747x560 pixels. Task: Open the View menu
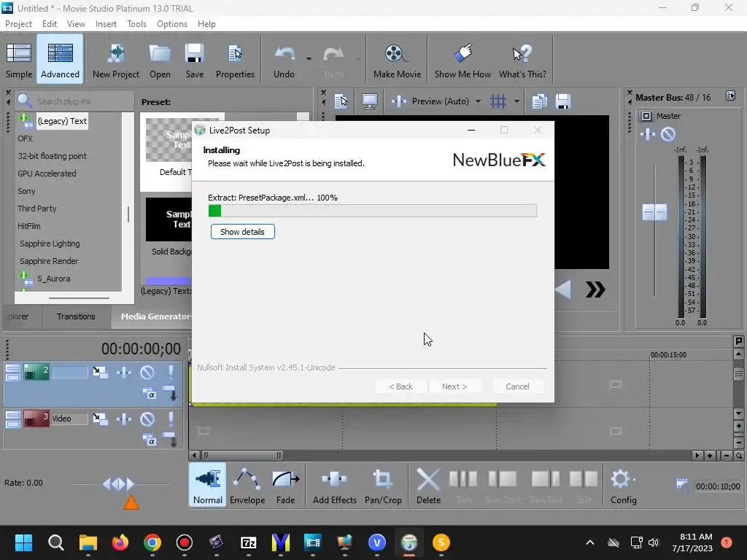pyautogui.click(x=76, y=24)
